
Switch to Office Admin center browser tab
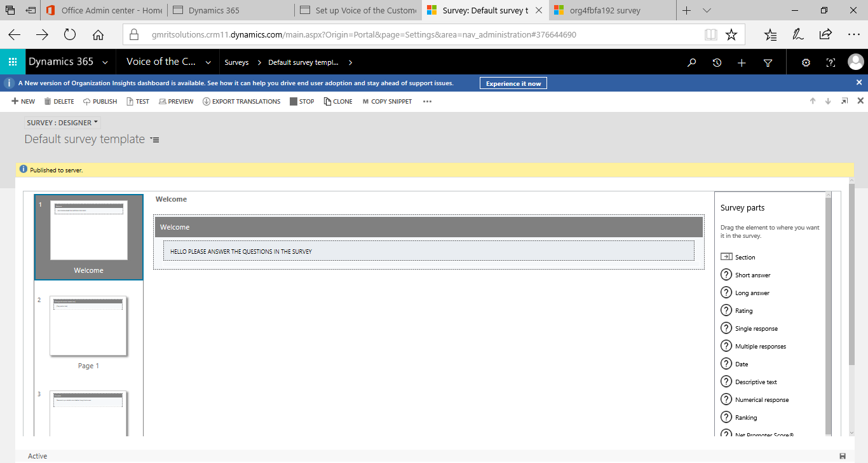102,10
